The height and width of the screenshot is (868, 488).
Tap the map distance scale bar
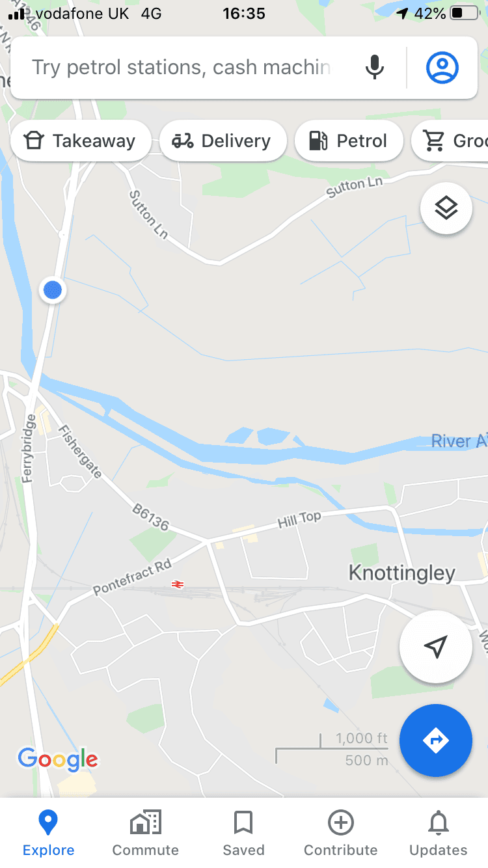(x=332, y=748)
